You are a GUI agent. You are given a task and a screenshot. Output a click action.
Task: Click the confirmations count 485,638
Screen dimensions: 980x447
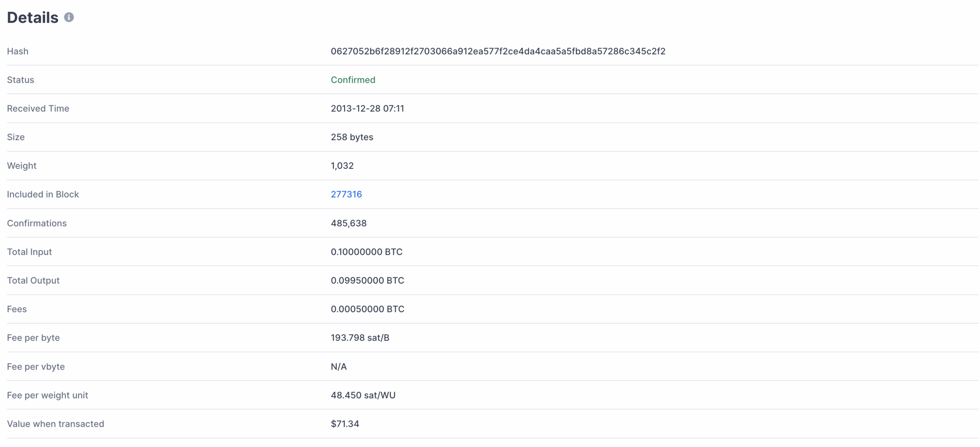pyautogui.click(x=349, y=223)
